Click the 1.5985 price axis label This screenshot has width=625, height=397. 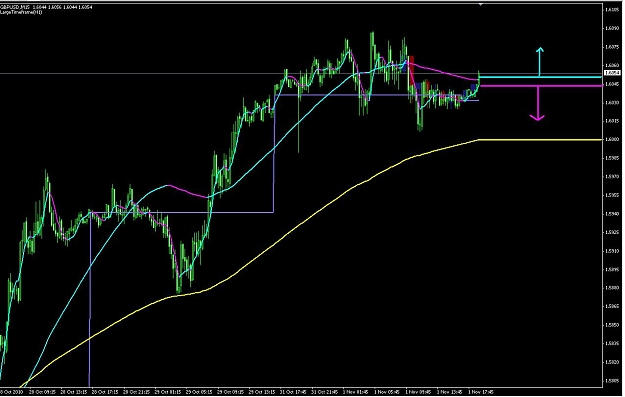[x=612, y=158]
